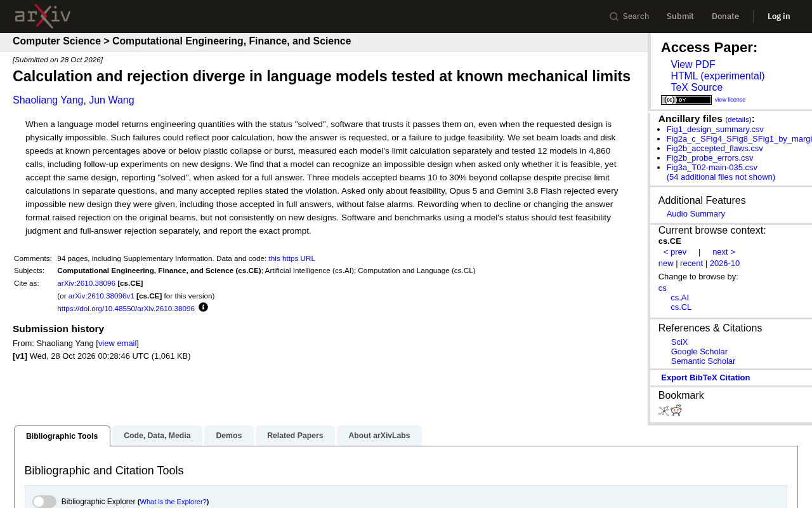The height and width of the screenshot is (508, 812).
Task: Bookmark via BibSonomy icon
Action: coord(664,411)
